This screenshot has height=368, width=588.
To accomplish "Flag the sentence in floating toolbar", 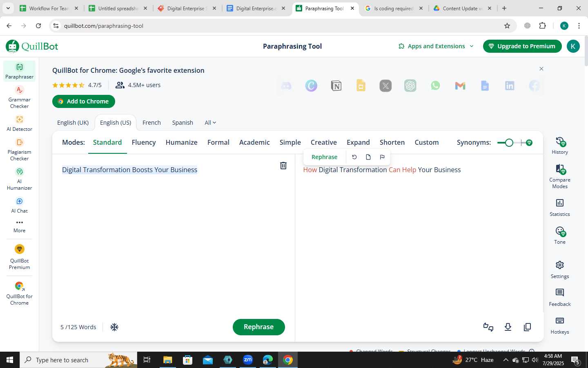I will coord(382,157).
